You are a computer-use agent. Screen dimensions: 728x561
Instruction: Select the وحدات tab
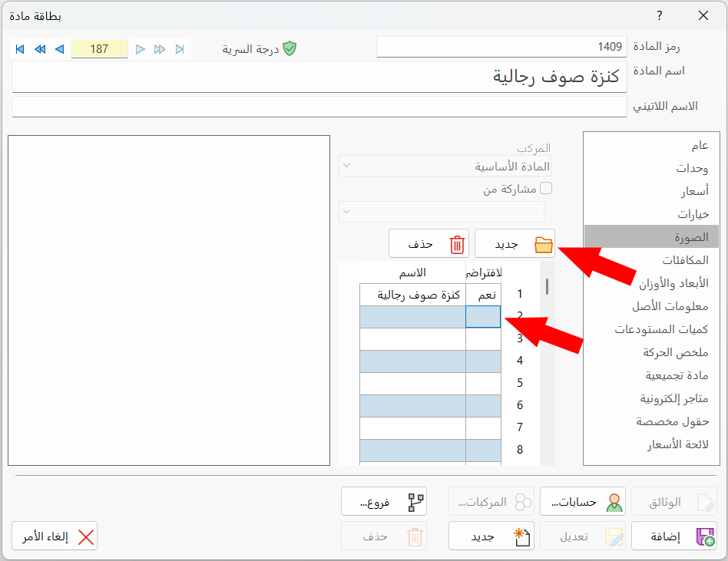click(x=651, y=168)
